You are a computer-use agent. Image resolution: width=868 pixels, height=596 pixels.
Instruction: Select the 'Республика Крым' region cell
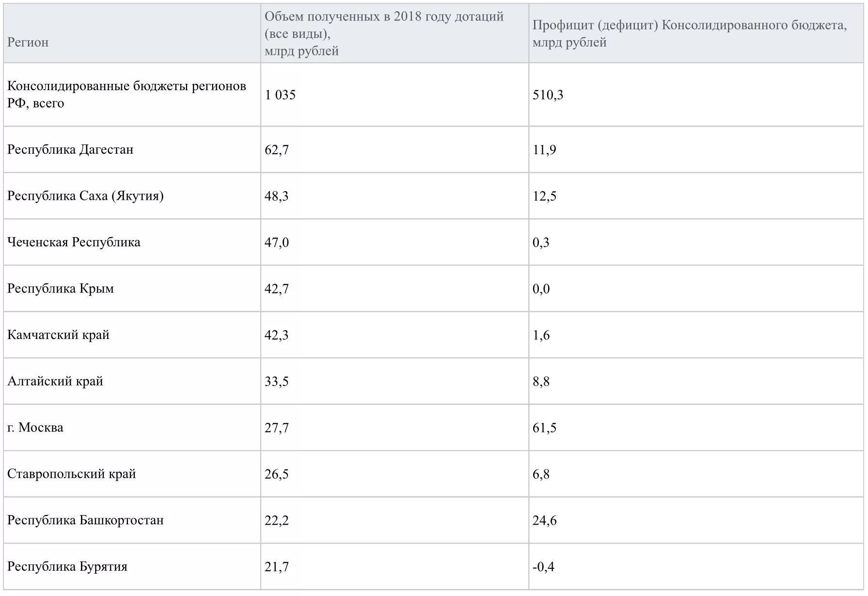click(x=61, y=289)
